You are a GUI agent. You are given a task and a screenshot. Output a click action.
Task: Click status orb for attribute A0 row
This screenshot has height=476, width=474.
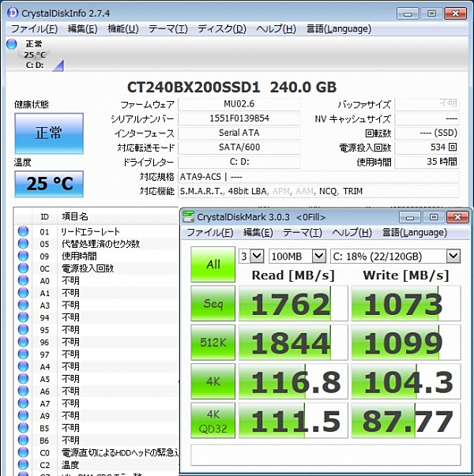pos(23,280)
